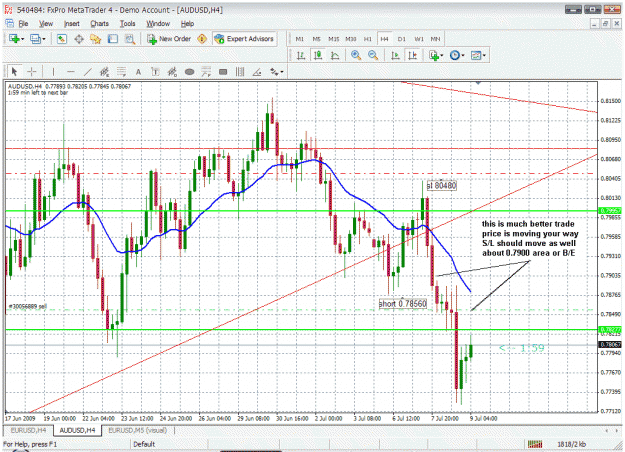This screenshot has width=625, height=452.
Task: Toggle Bar Chart display mode
Action: 301,55
